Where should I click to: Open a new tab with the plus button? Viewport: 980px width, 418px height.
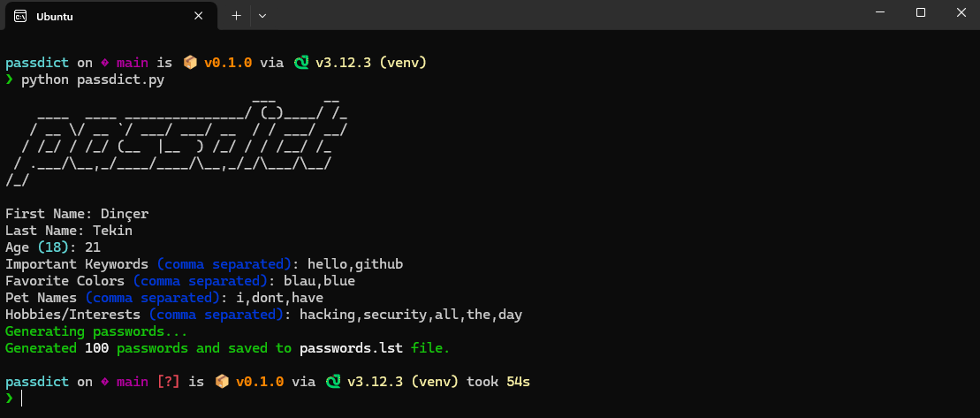point(236,15)
